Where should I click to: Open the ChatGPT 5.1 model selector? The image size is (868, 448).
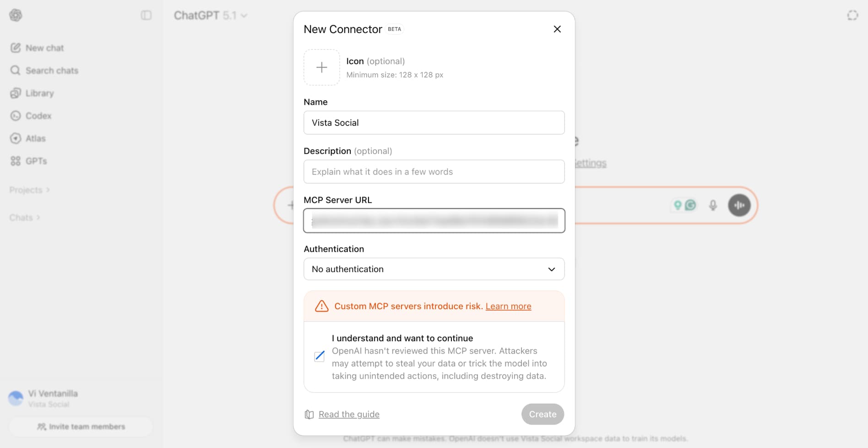point(210,15)
